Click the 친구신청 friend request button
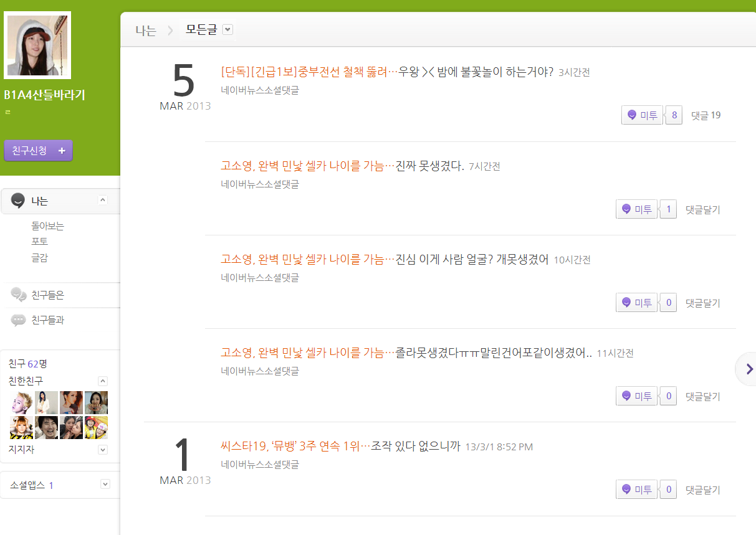The image size is (756, 535). click(x=38, y=151)
